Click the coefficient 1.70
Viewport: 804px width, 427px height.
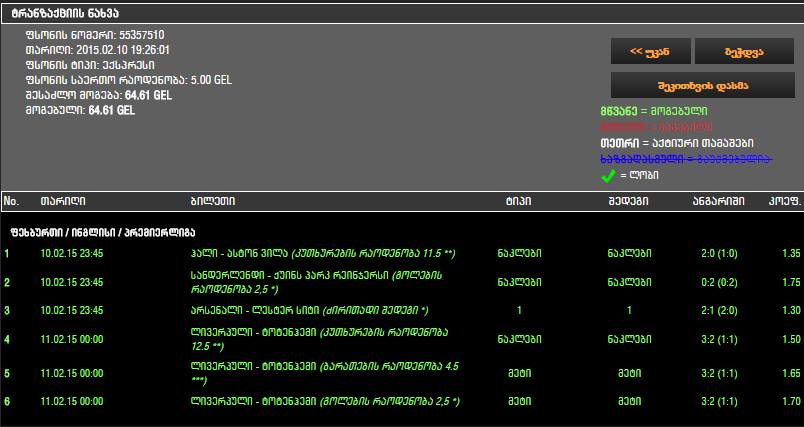click(x=791, y=401)
